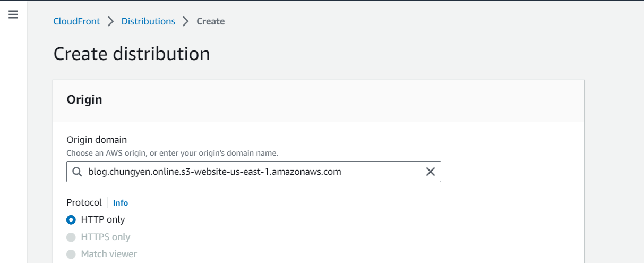Click the chevron after the CloudFront breadcrumb
Image resolution: width=644 pixels, height=263 pixels.
tap(111, 21)
